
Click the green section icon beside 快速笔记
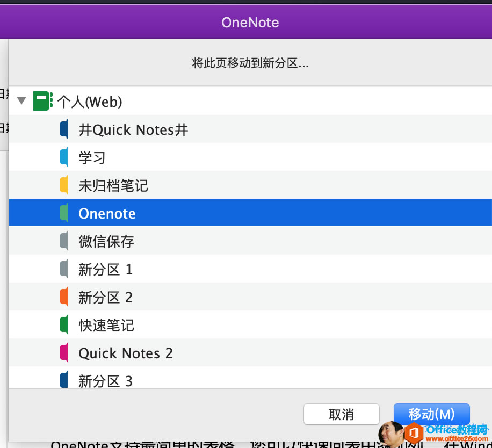64,325
